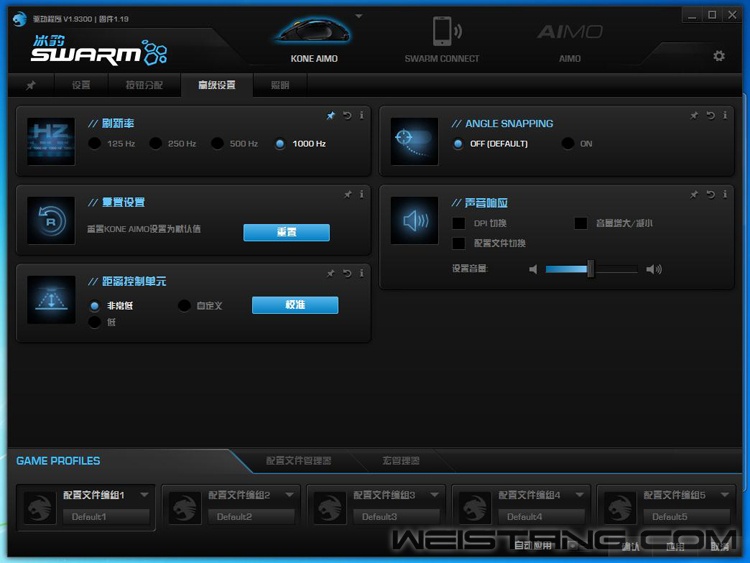750x563 pixels.
Task: Reset the sound feedback (声音响应) panel to default
Action: (x=710, y=194)
